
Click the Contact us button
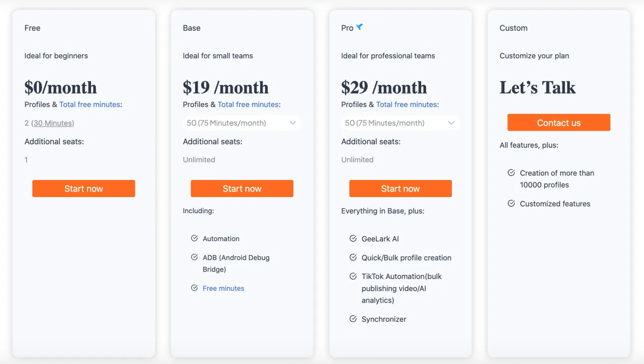click(x=559, y=123)
